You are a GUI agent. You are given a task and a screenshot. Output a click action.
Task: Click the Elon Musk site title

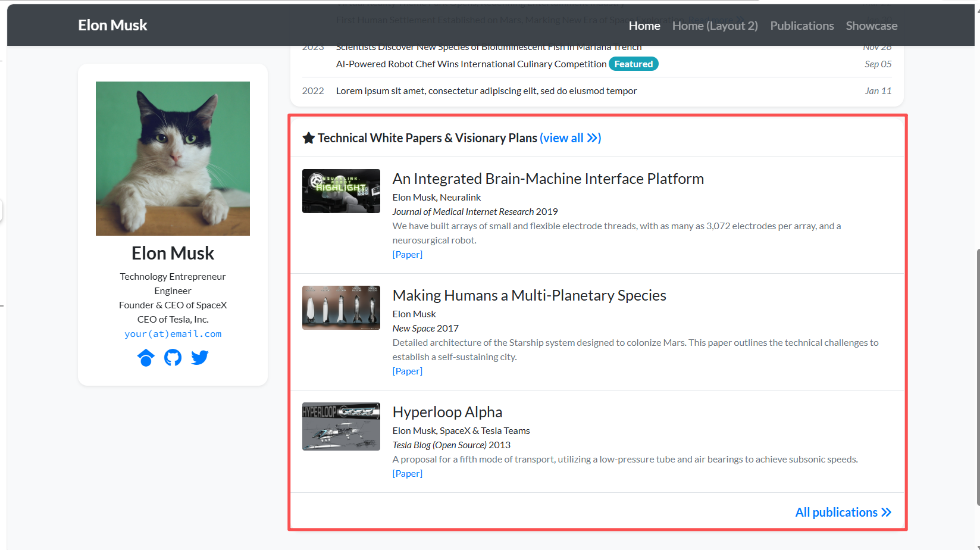tap(112, 25)
